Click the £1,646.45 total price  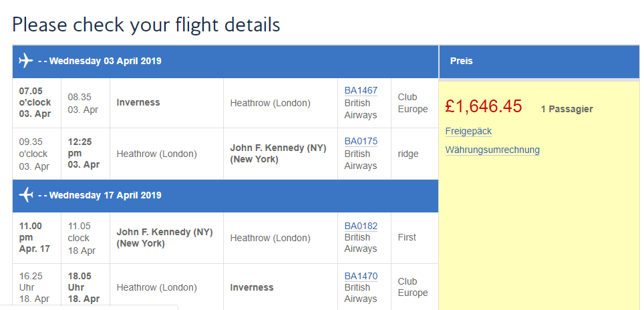483,106
